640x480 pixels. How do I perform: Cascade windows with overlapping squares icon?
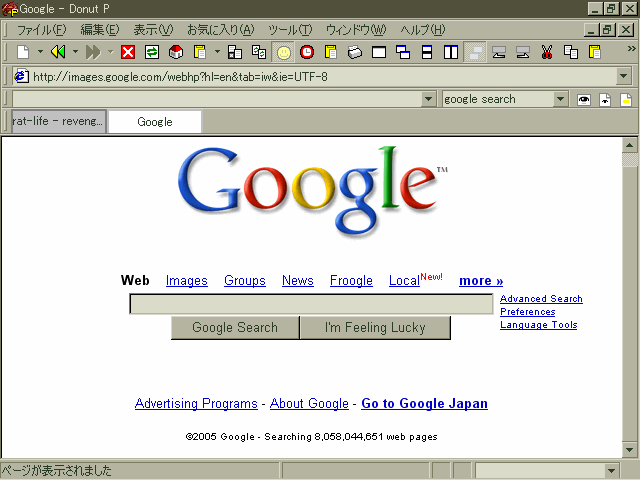click(x=403, y=52)
